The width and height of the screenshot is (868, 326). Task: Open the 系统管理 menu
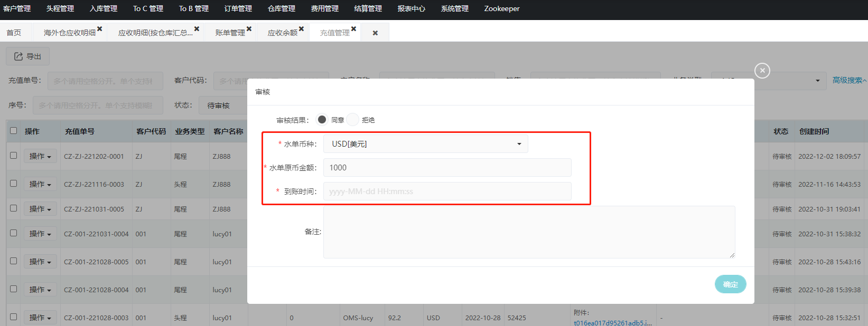[x=455, y=8]
